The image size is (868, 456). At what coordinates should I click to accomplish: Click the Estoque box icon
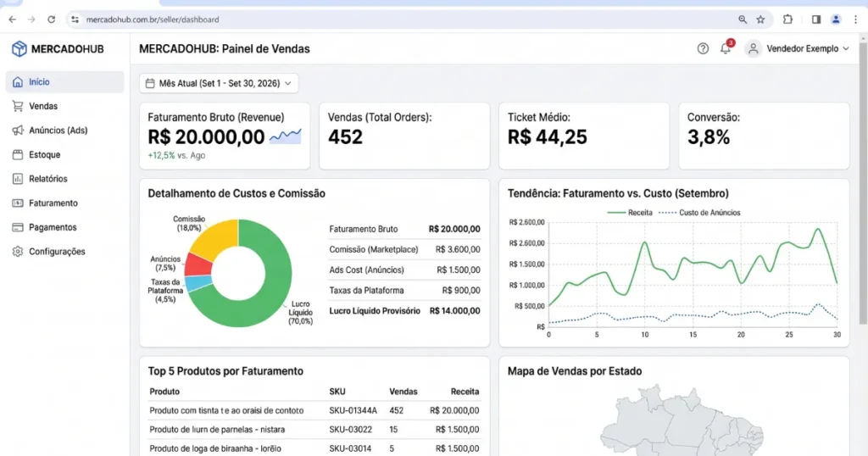point(18,154)
